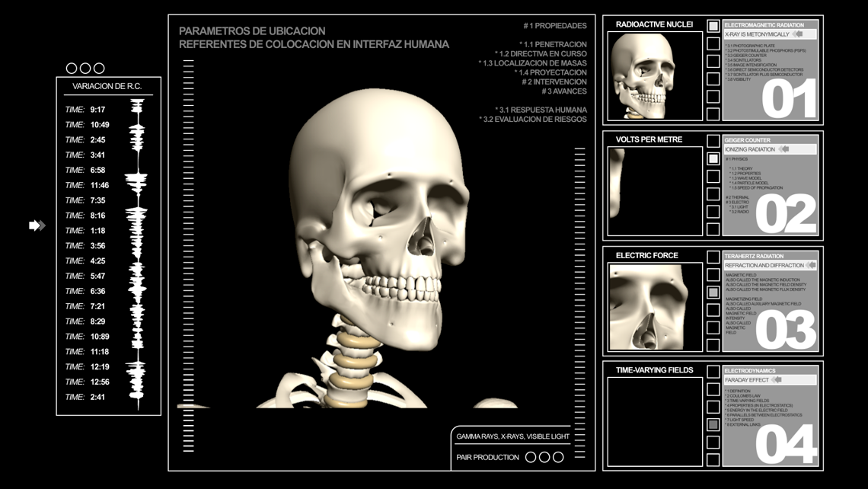This screenshot has width=868, height=489.
Task: Open the FARADAY EFFECT selector
Action: tap(746, 379)
